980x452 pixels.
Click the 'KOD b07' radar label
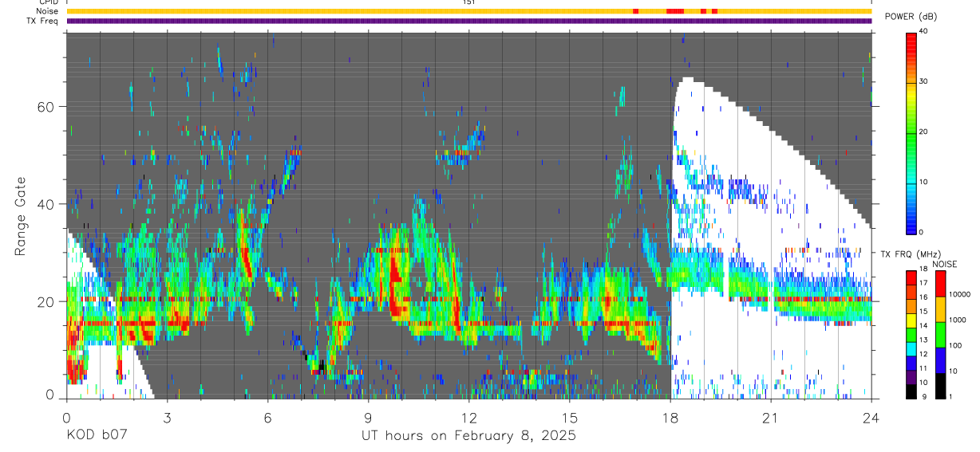pos(96,436)
